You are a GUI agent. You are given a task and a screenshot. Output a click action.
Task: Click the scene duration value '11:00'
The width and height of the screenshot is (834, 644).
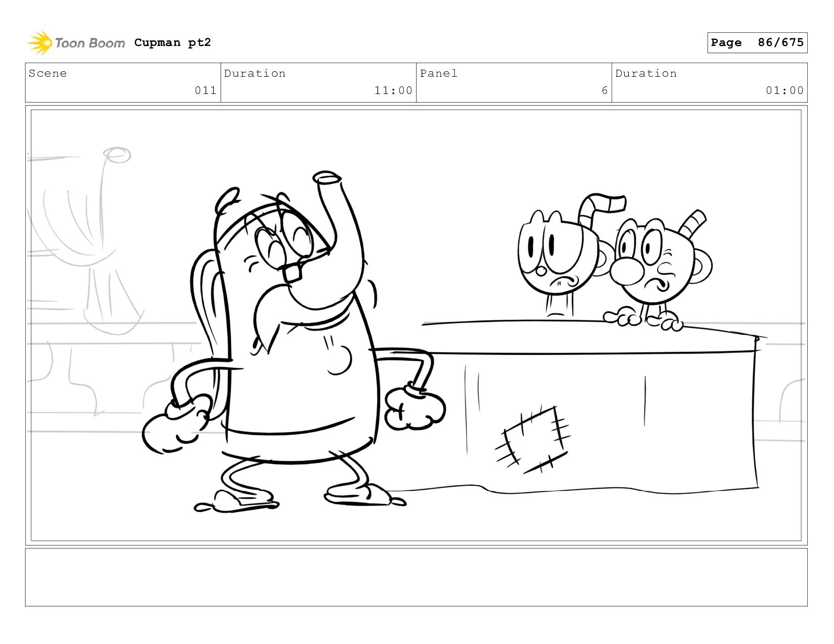tap(393, 90)
